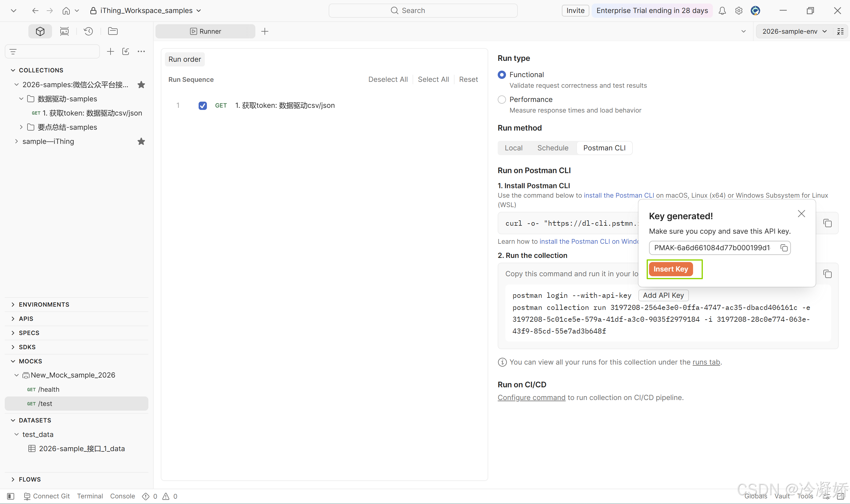Open the three-dots more options menu
The width and height of the screenshot is (850, 504).
point(141,52)
